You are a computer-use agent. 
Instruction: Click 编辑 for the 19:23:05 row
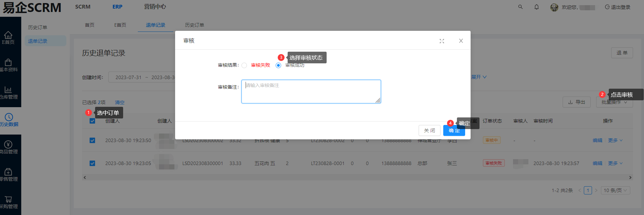tap(597, 163)
